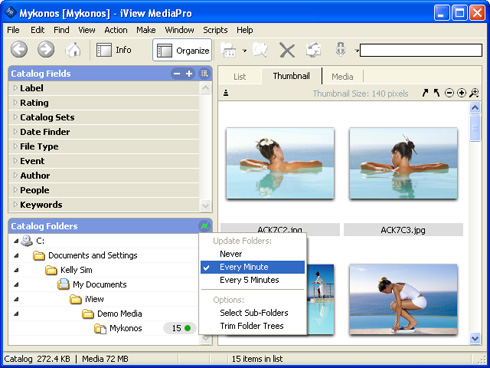This screenshot has width=490, height=368.
Task: Click the up-right arrow view icon
Action: pyautogui.click(x=425, y=93)
